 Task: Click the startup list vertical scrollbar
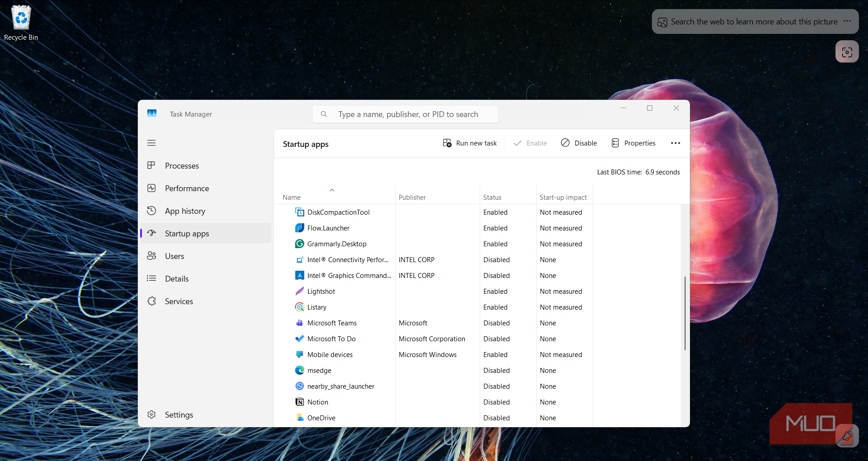(685, 313)
